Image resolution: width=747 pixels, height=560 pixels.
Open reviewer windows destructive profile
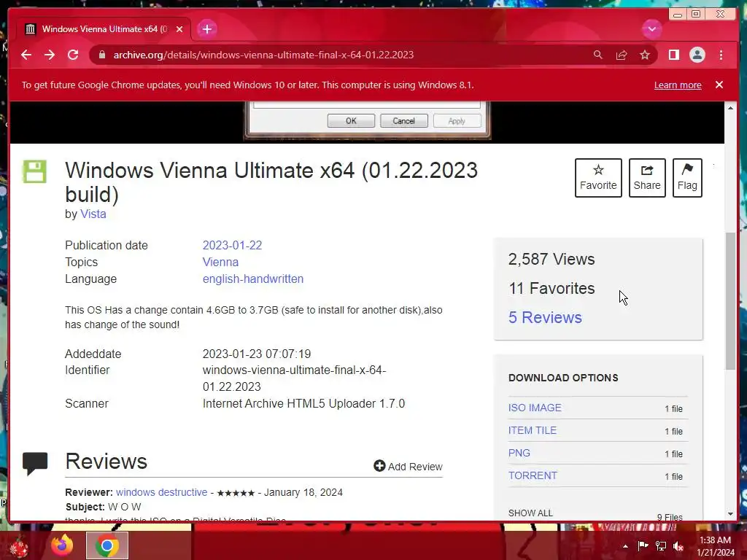click(161, 492)
